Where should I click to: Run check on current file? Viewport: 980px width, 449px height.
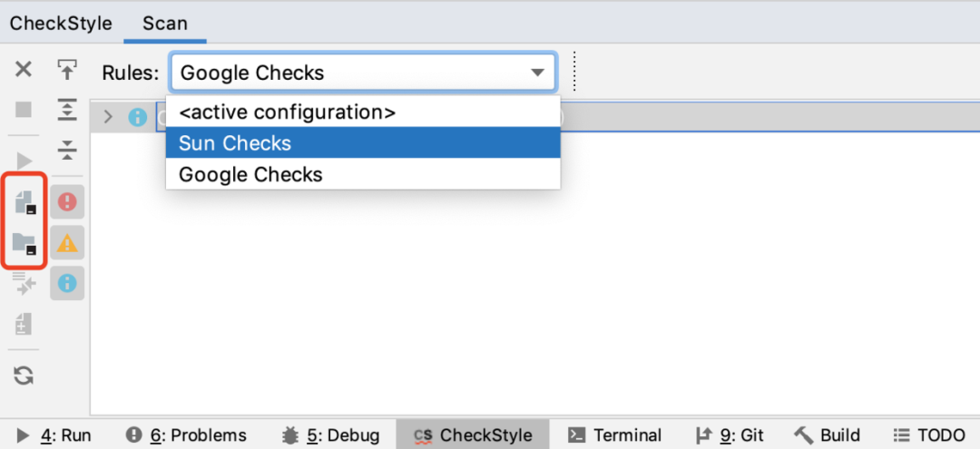point(24,161)
